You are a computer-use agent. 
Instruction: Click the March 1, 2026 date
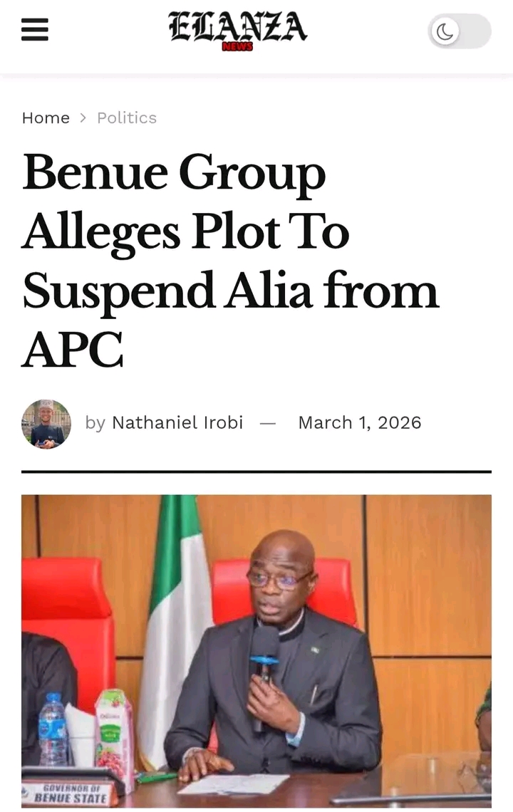click(359, 422)
